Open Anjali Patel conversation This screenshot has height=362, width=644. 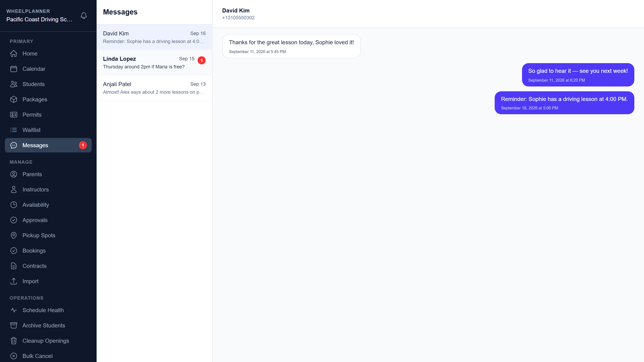[154, 88]
